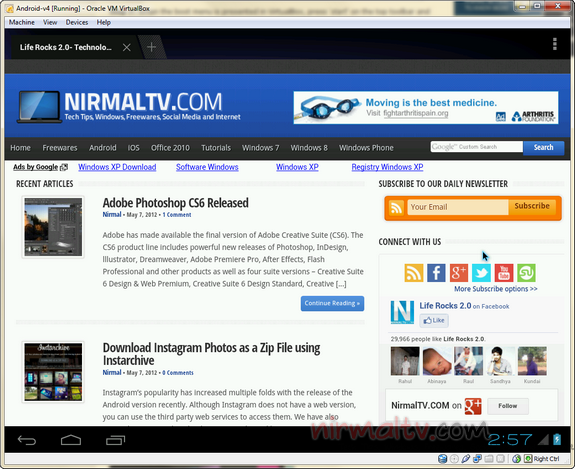Open the Photoshop CS6 article thumbnail
Screen dimensions: 575x469
(x=53, y=227)
